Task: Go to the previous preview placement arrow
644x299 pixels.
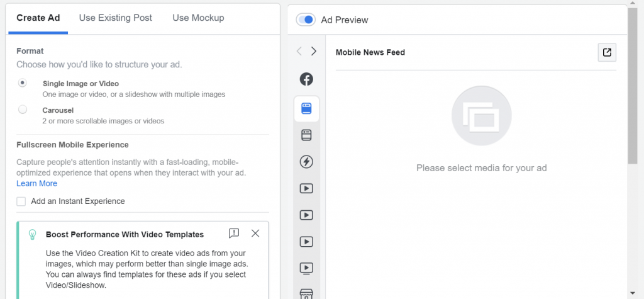Action: pyautogui.click(x=299, y=51)
